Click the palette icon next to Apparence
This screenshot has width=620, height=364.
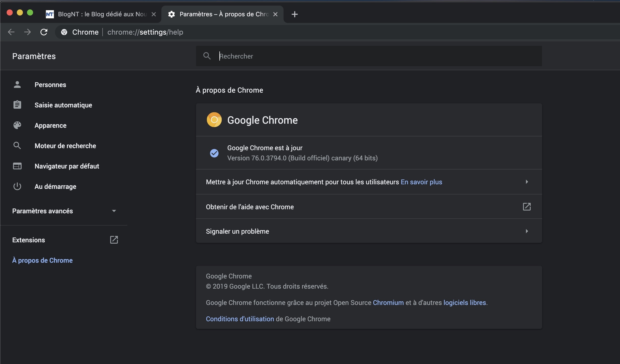17,125
